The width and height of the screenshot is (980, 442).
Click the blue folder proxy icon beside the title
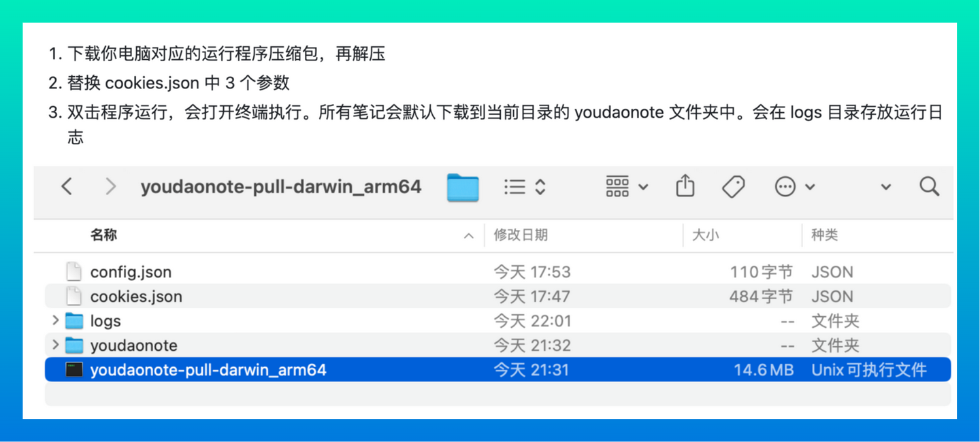(462, 186)
